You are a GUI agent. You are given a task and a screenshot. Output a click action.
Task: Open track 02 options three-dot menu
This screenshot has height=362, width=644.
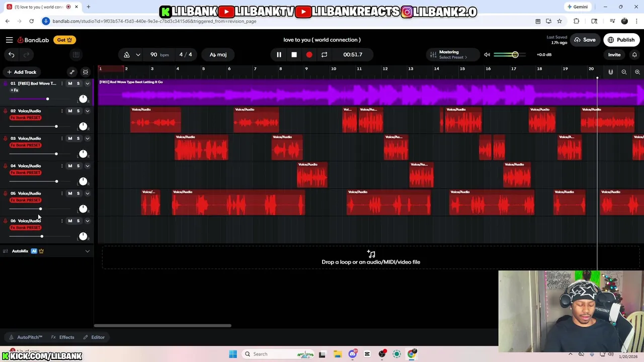62,111
